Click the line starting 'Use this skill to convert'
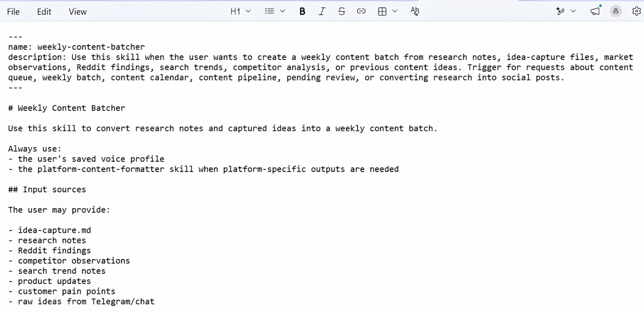Image resolution: width=644 pixels, height=312 pixels. pos(223,128)
